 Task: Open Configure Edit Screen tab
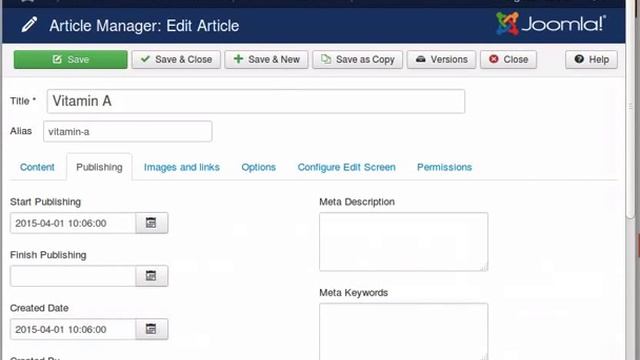(347, 167)
